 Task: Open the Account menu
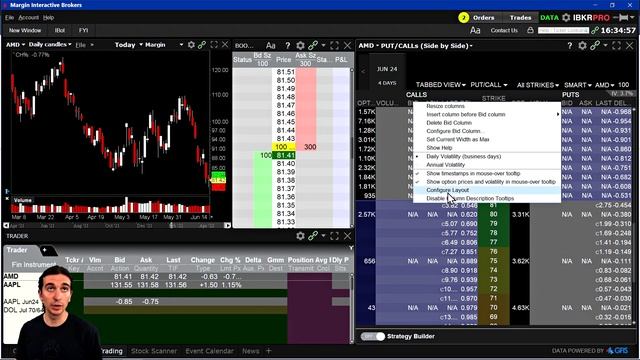tap(29, 18)
